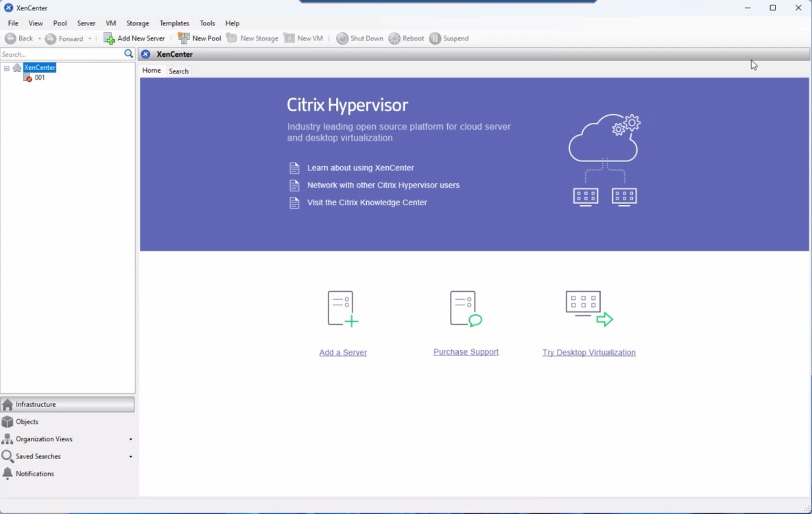Viewport: 812px width, 514px height.
Task: Click the Reboot toolbar icon
Action: click(x=393, y=38)
